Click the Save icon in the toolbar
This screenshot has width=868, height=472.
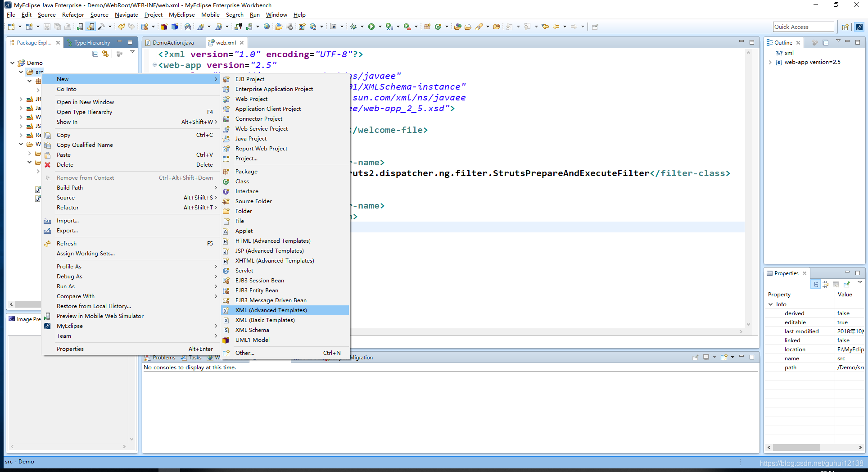coord(47,27)
